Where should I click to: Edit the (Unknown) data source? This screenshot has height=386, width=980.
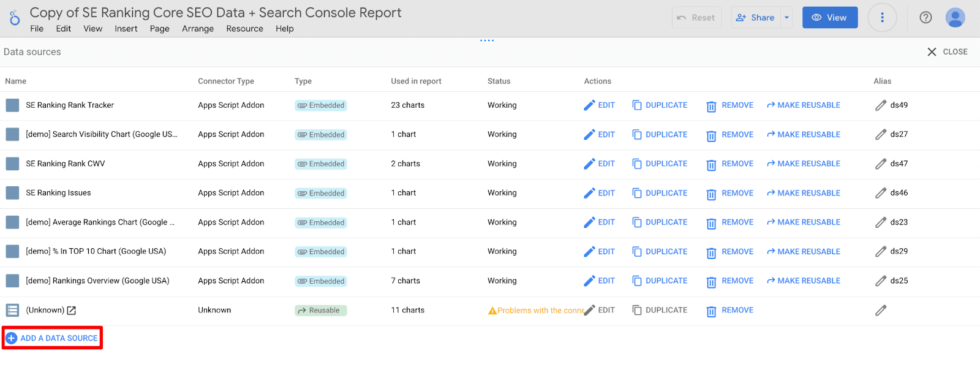pyautogui.click(x=600, y=311)
